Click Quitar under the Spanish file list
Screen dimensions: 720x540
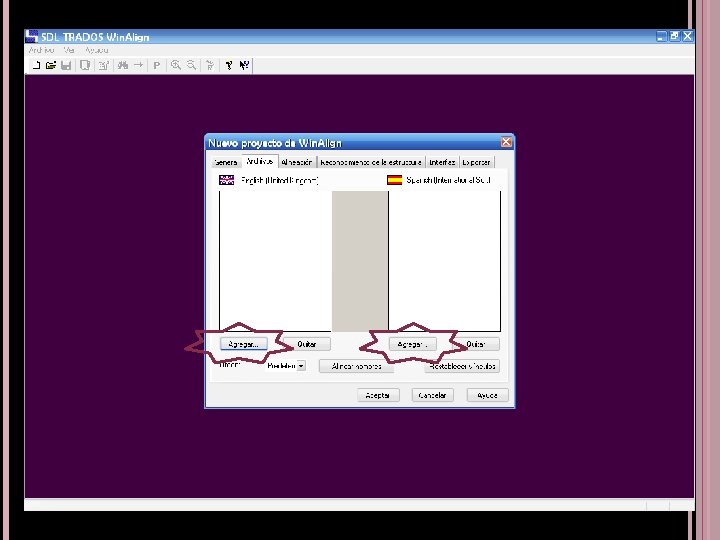(476, 344)
